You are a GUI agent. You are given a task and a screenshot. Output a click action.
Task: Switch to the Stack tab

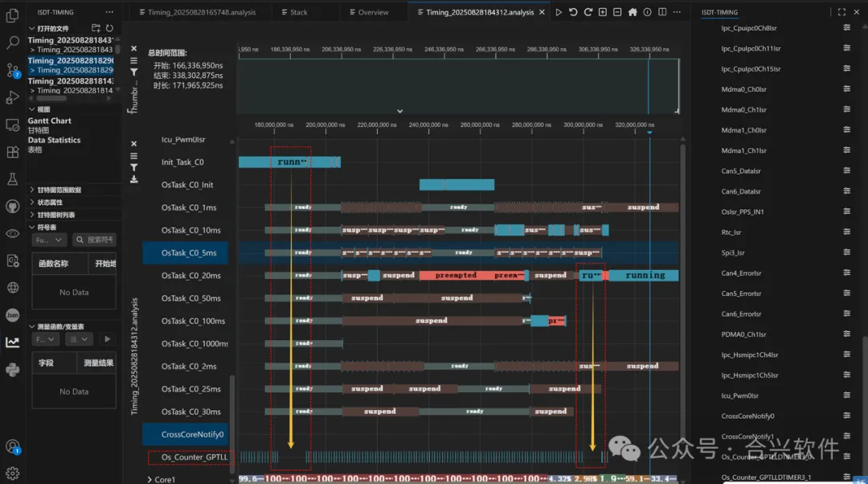pyautogui.click(x=294, y=12)
